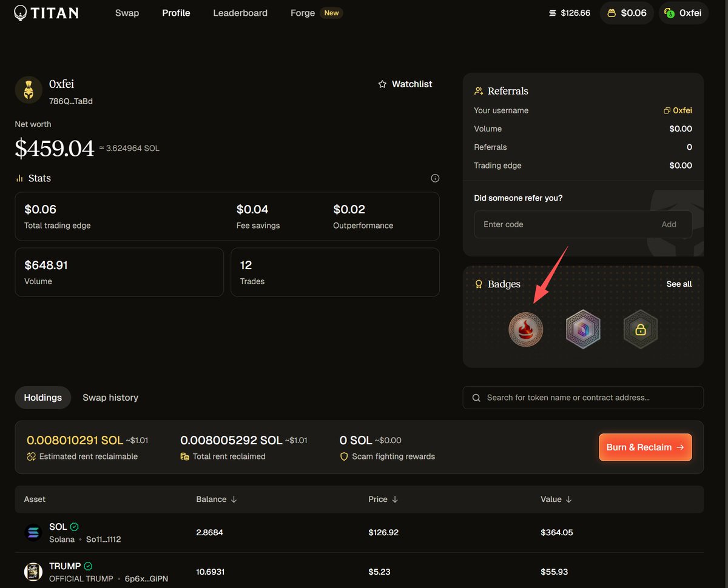Click the $459.04 net worth value

point(55,149)
